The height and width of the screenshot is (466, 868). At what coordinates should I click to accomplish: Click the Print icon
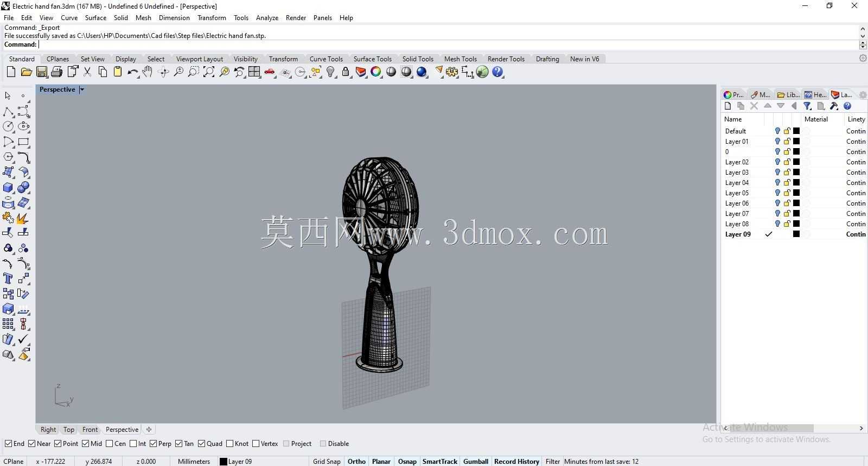56,72
